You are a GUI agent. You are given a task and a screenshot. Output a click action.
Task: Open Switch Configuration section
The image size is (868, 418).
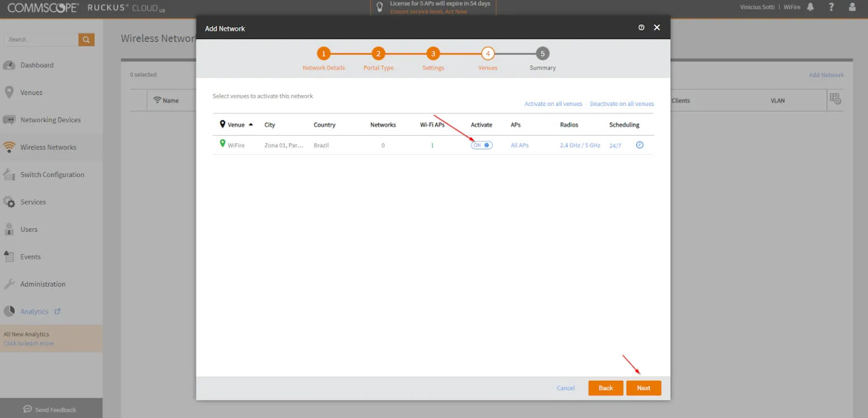(x=52, y=175)
